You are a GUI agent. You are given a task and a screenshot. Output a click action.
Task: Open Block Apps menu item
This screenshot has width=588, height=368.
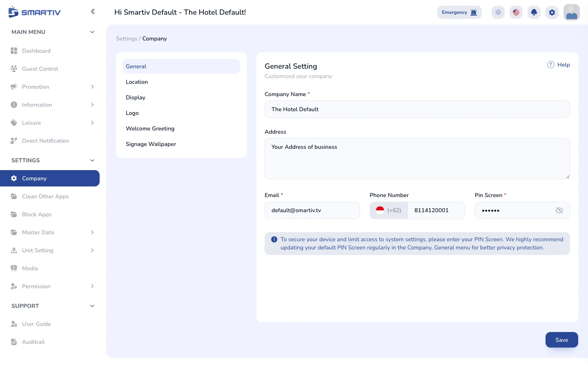pos(50,214)
